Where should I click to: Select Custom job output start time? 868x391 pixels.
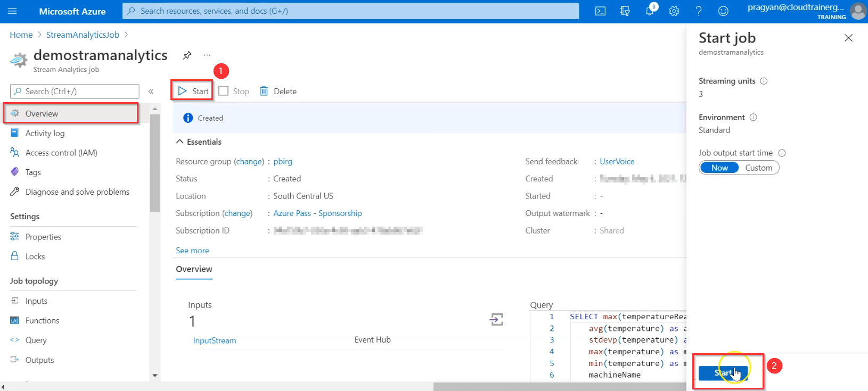click(x=758, y=168)
